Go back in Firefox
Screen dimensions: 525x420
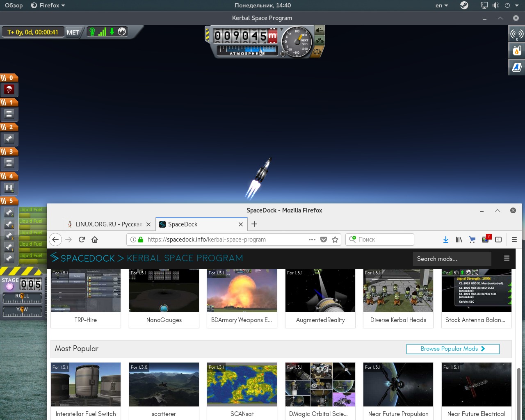tap(55, 240)
